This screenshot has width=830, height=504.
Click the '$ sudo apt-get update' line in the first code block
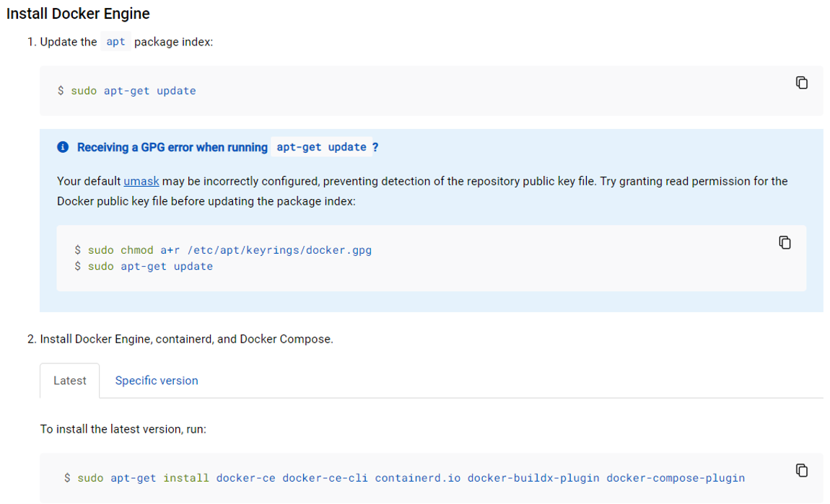point(126,90)
